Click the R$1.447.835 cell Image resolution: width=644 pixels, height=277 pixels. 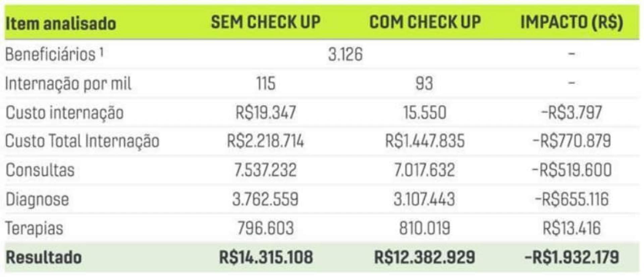click(x=425, y=141)
